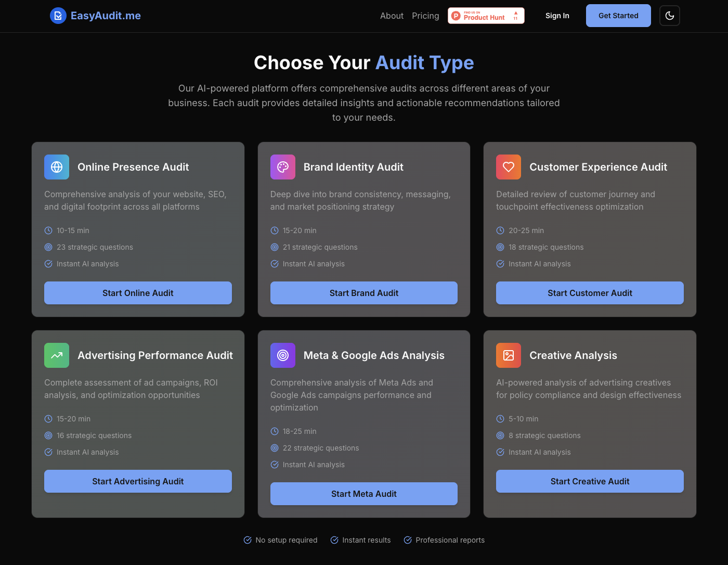Click Start Meta Audit button
This screenshot has height=565, width=728.
tap(364, 494)
